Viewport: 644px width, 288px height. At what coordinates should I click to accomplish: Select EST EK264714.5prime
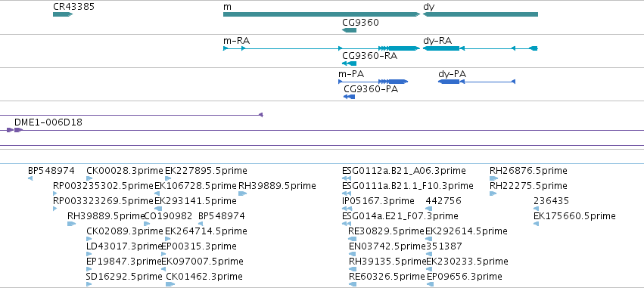tap(206, 231)
